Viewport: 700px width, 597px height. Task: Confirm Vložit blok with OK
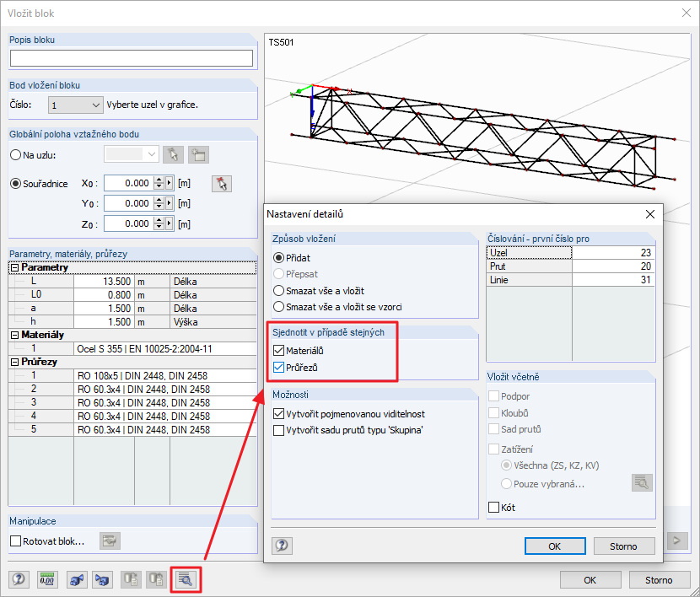590,579
